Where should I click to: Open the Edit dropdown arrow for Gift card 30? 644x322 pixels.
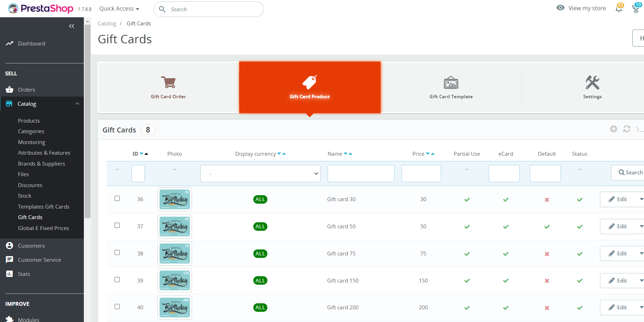pyautogui.click(x=641, y=199)
